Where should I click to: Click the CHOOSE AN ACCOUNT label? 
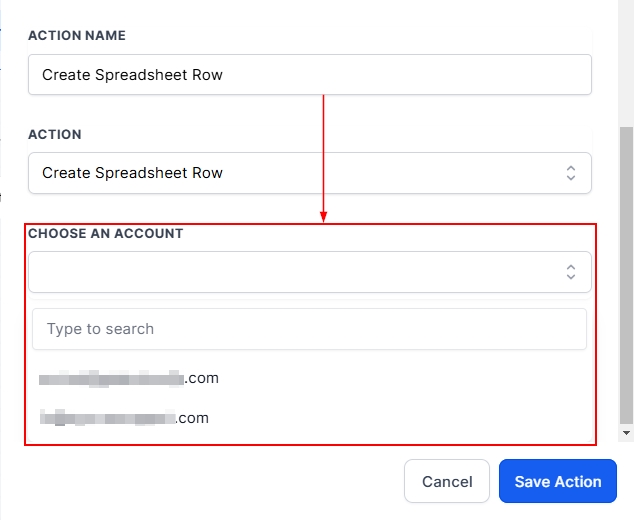click(x=105, y=233)
